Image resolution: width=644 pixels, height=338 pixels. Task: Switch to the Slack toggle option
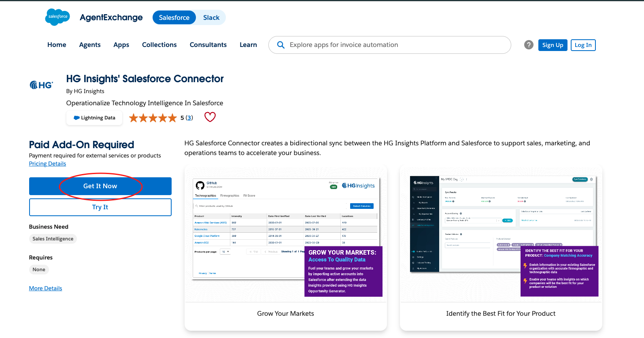(x=211, y=17)
